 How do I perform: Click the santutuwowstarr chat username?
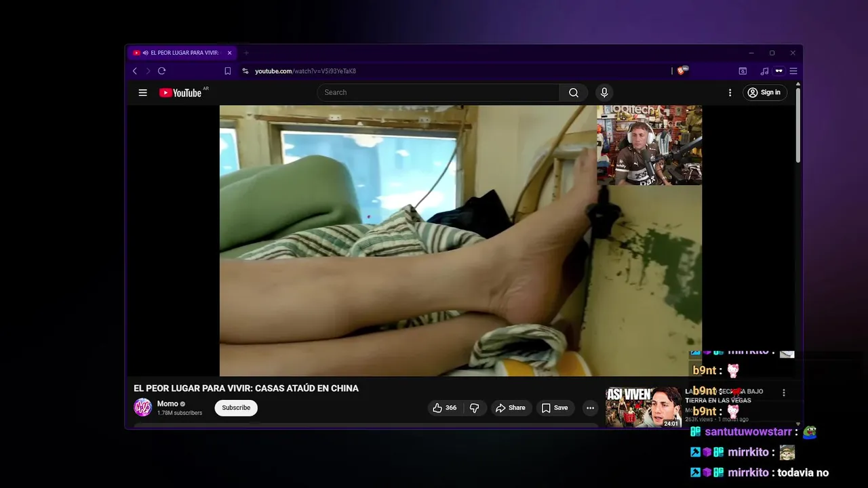point(749,432)
